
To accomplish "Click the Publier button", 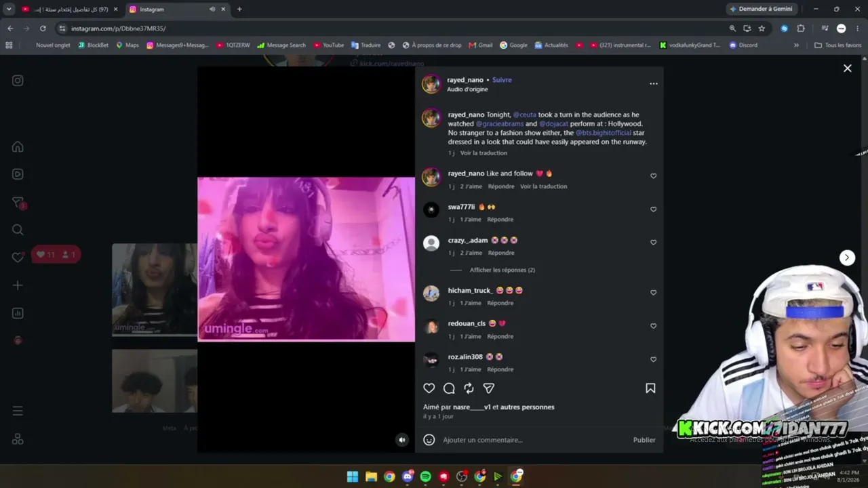I will point(644,440).
